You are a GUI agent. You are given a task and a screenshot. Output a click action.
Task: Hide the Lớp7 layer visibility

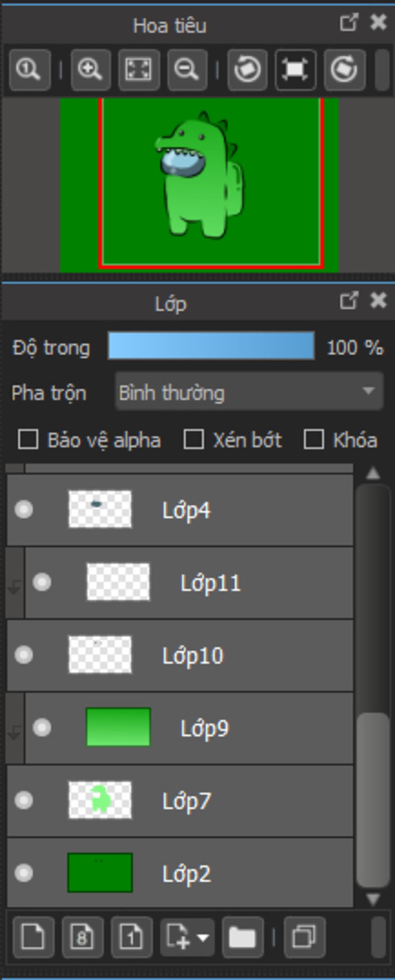click(24, 800)
